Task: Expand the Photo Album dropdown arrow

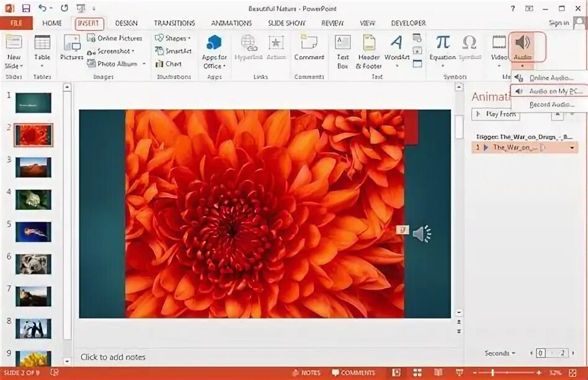Action: pyautogui.click(x=144, y=64)
